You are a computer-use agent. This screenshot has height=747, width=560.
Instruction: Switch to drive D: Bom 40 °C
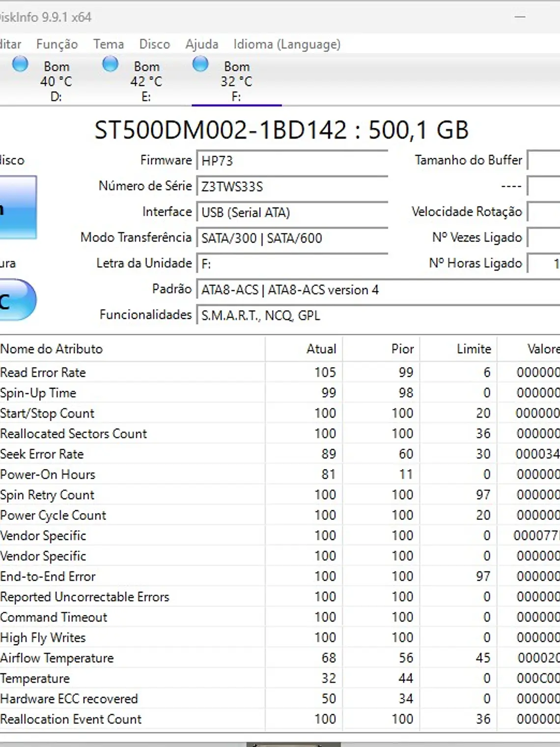click(56, 81)
